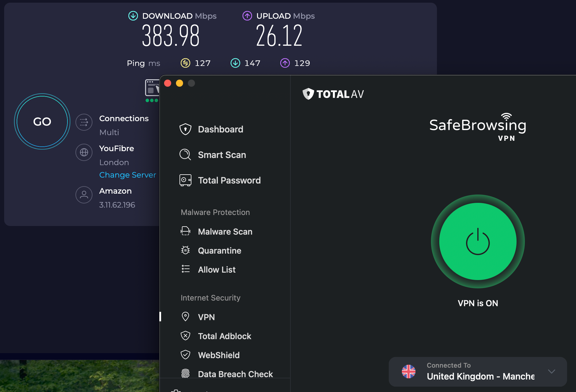Click the Amazon ISP name in Speedtest
Screen dimensions: 576x392
tap(115, 191)
